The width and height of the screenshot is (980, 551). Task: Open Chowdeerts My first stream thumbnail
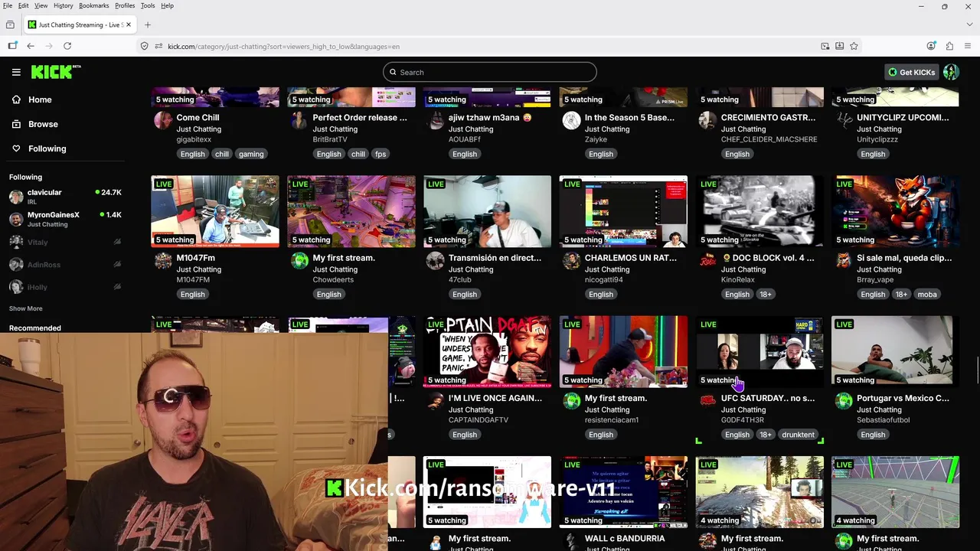coord(351,211)
